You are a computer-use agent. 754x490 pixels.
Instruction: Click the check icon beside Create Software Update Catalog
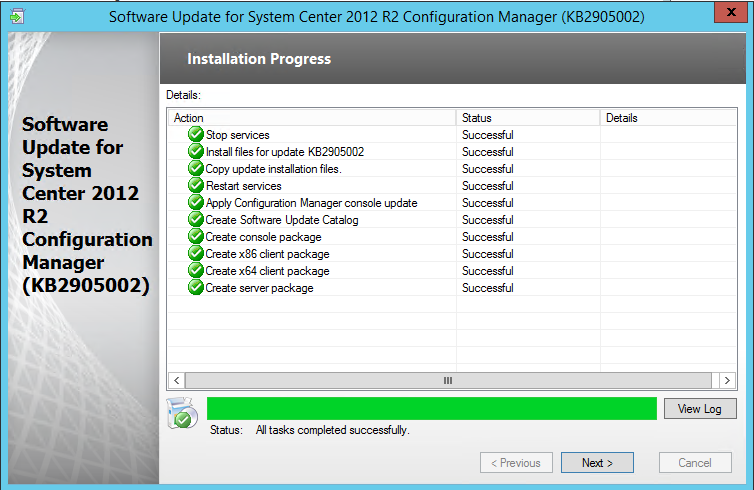point(196,219)
